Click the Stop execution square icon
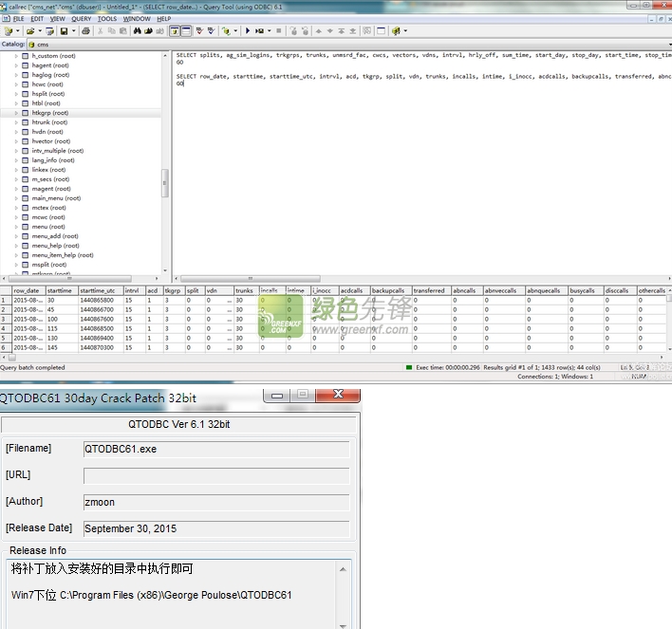Screen dimensions: 672x629 tap(279, 31)
